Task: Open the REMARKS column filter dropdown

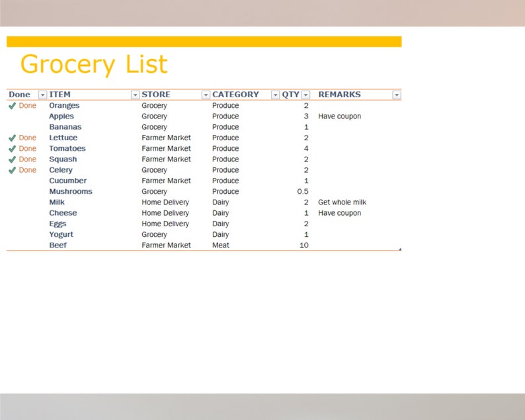Action: (x=396, y=95)
